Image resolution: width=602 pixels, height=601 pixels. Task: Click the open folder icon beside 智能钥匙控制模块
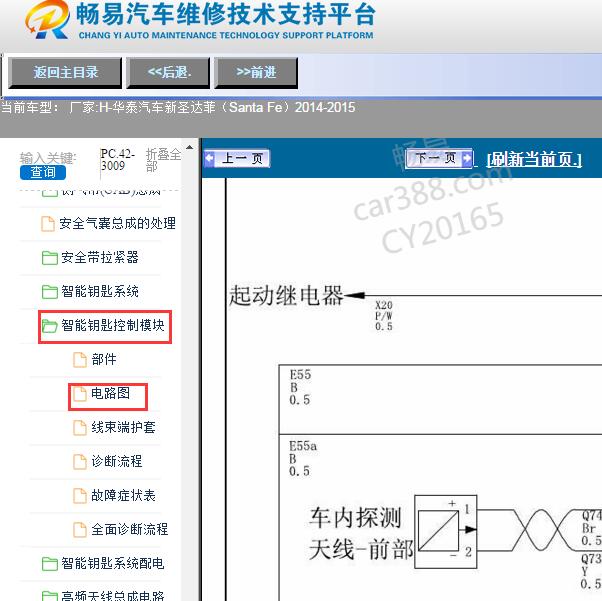pos(50,326)
